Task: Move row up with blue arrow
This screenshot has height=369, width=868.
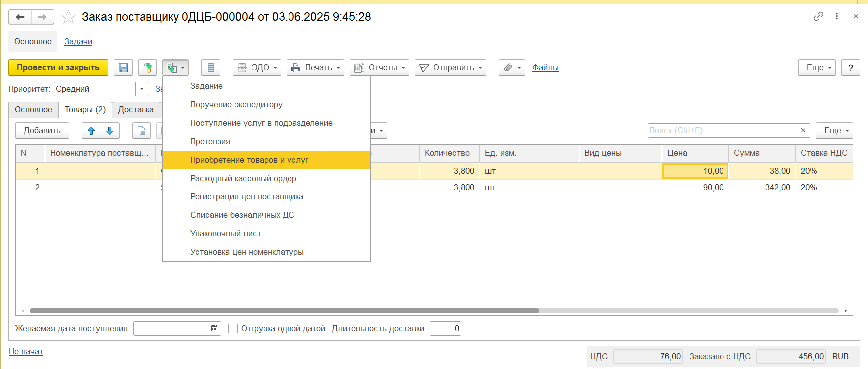Action: tap(91, 131)
